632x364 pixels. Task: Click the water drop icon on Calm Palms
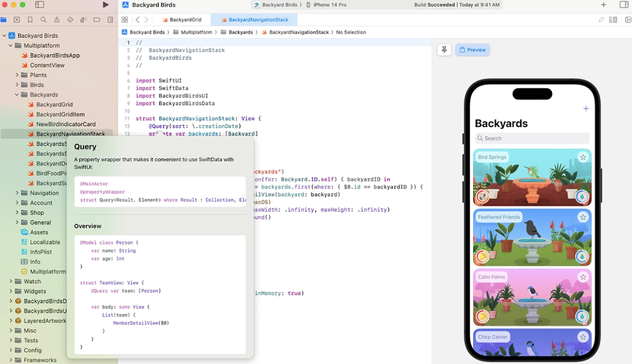(x=582, y=316)
